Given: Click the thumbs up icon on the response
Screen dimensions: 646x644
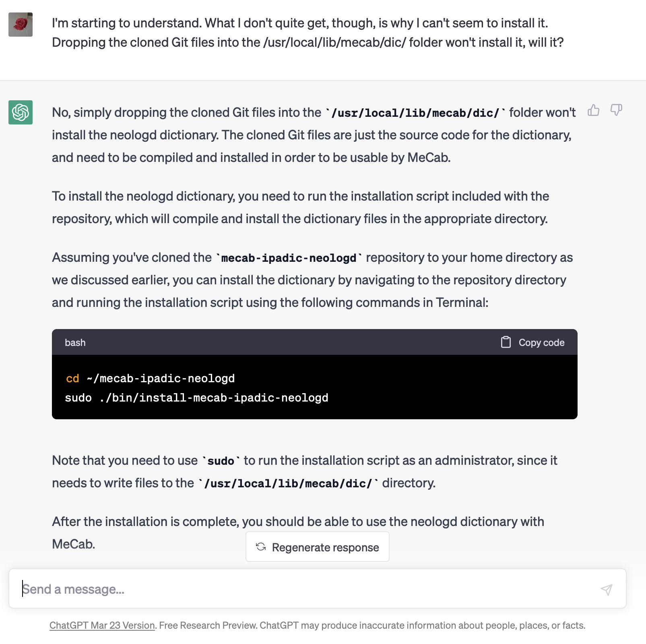Looking at the screenshot, I should pyautogui.click(x=593, y=110).
